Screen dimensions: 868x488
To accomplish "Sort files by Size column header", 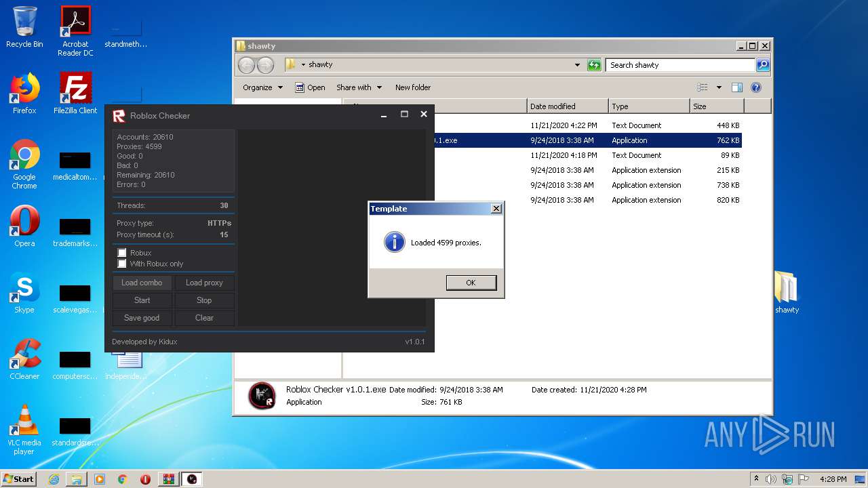I will 717,106.
